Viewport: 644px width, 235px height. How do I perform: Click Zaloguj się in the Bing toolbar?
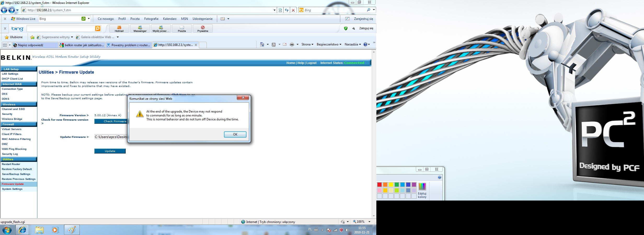pos(366,28)
